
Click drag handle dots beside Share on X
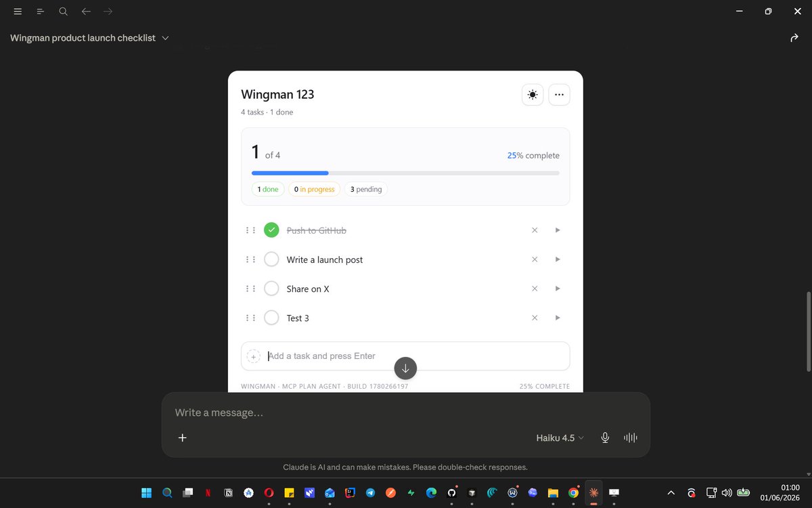coord(250,289)
